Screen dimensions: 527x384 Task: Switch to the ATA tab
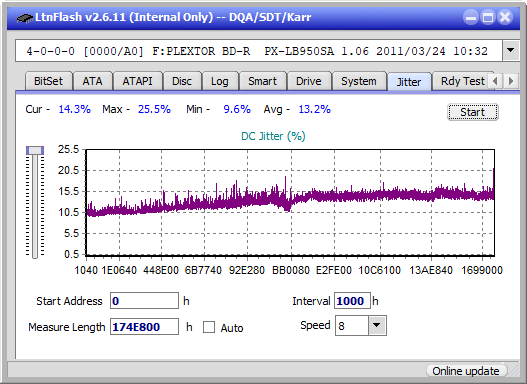(92, 81)
